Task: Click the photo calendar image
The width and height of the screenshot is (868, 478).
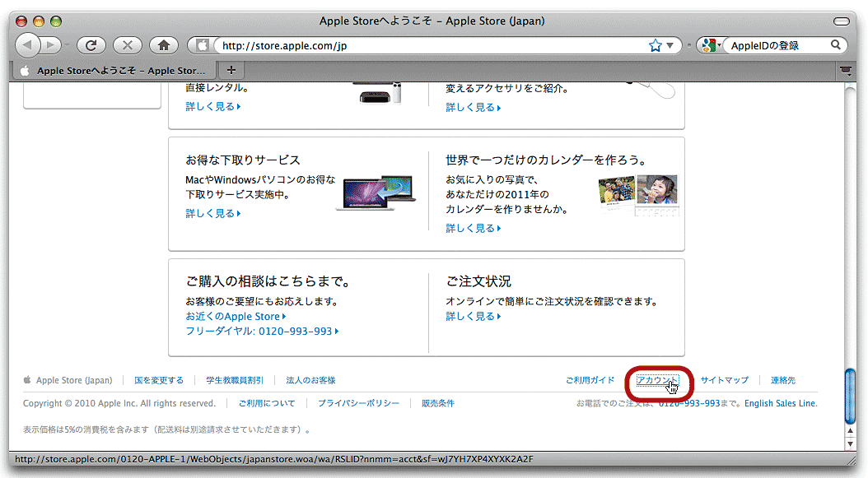Action: 639,195
